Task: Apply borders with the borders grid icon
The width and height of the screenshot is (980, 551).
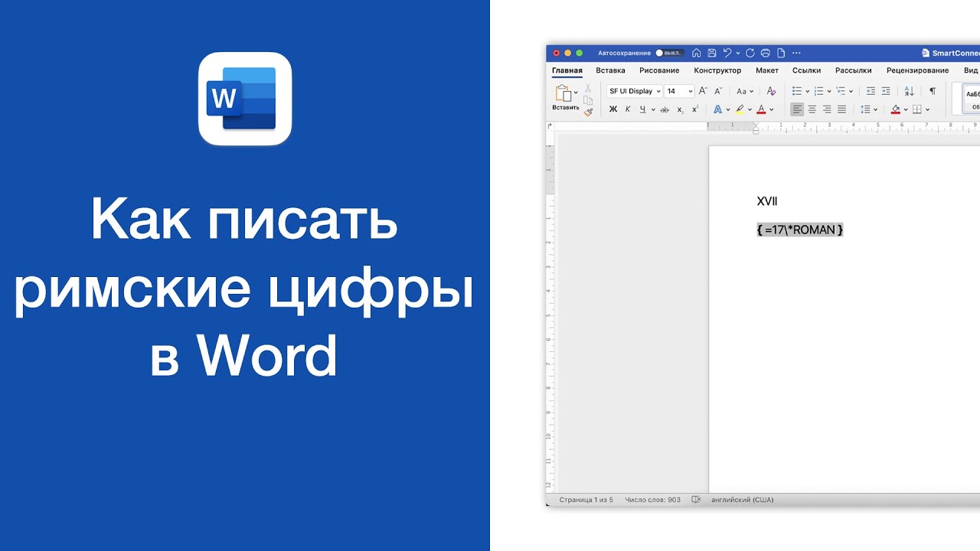Action: (917, 109)
